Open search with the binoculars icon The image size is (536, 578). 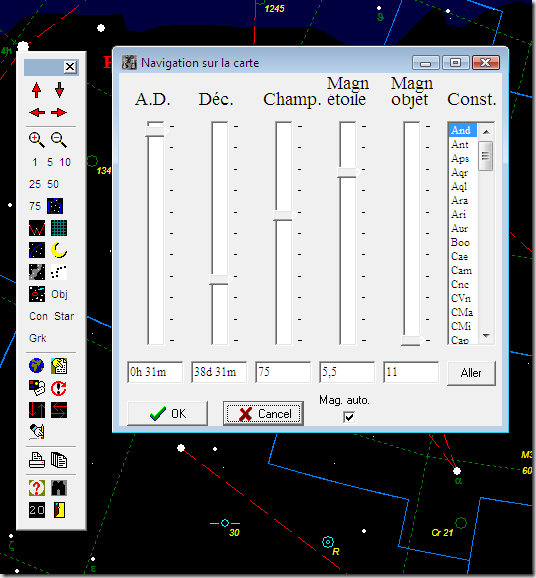tap(59, 488)
